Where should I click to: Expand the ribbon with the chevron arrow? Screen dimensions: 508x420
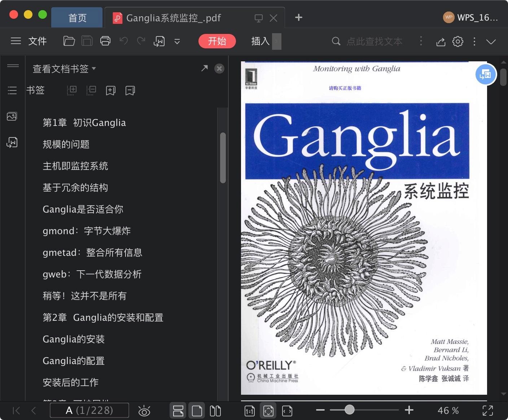tap(491, 41)
